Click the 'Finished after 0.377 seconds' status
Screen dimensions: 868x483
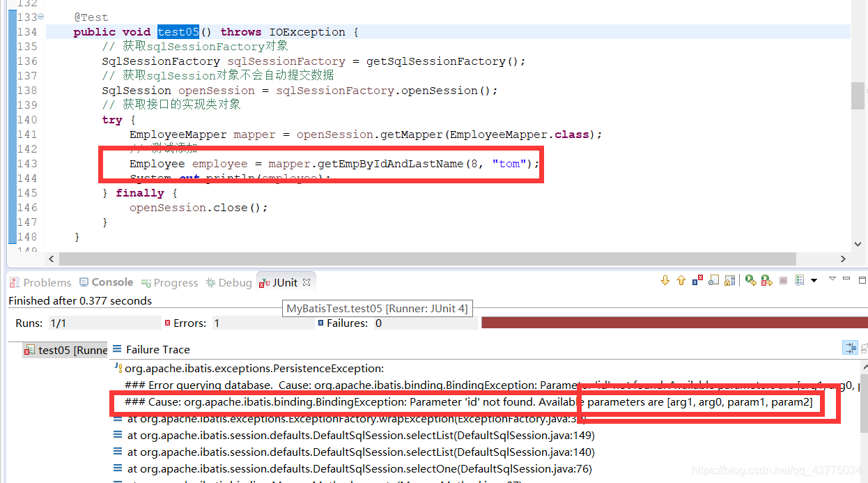point(80,301)
